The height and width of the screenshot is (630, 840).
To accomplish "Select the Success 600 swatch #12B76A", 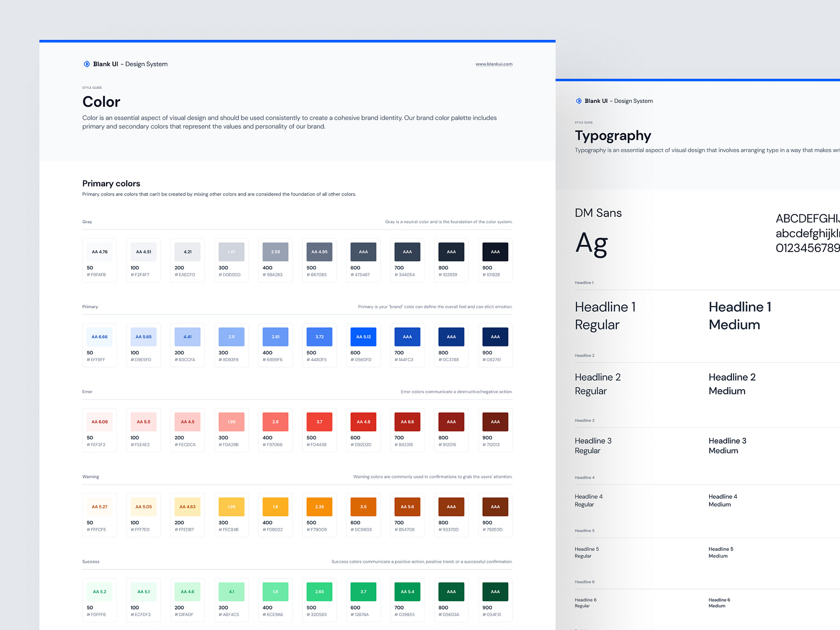I will [x=363, y=592].
